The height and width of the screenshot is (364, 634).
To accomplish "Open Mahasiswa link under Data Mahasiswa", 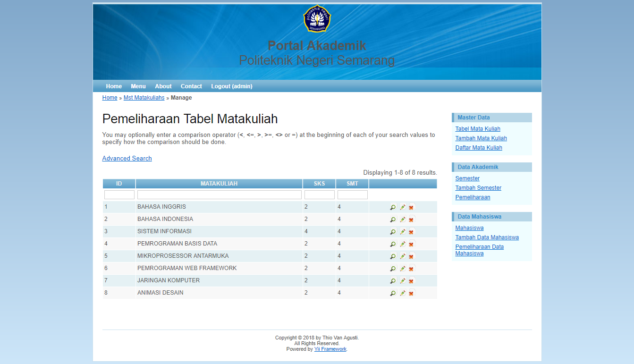I will pos(469,228).
